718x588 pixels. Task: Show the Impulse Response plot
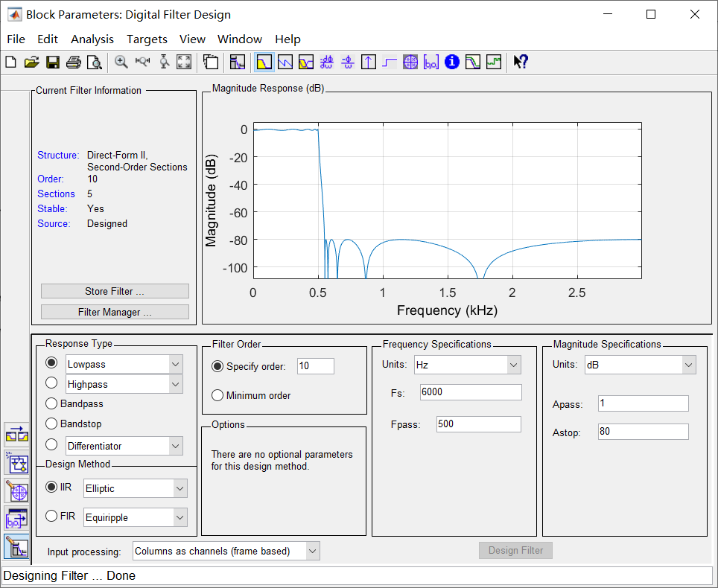click(369, 62)
